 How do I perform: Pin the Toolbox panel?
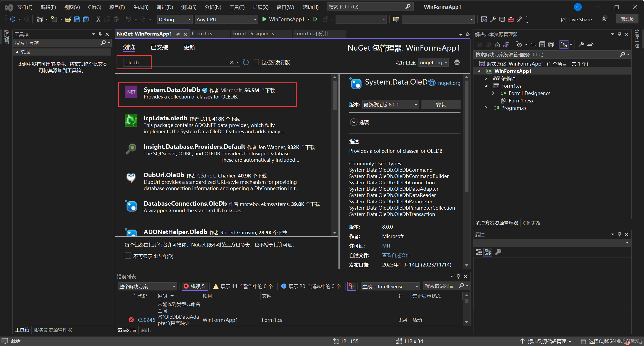coord(100,34)
